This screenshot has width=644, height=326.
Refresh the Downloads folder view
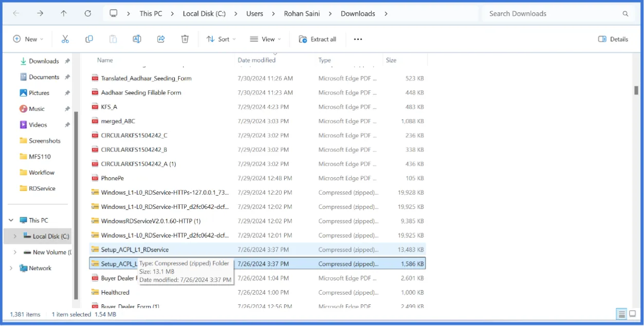coord(88,14)
